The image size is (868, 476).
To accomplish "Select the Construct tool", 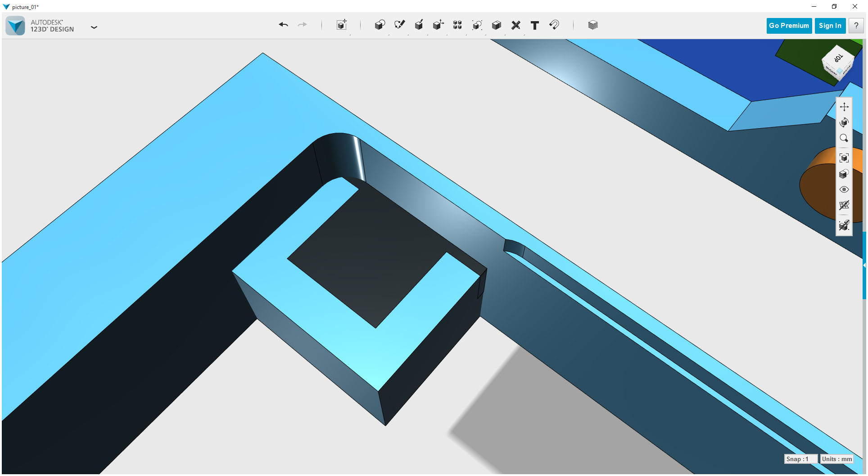I will pos(419,25).
